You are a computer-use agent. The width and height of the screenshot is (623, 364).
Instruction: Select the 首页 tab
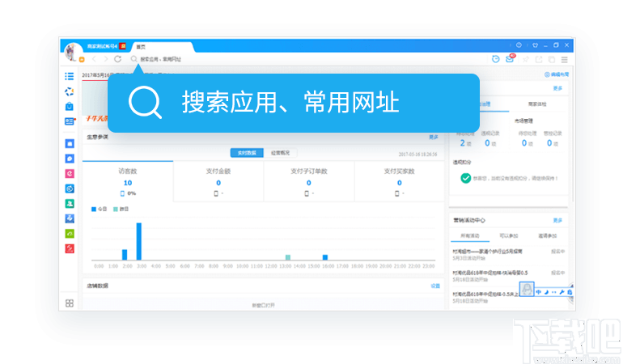coord(162,46)
